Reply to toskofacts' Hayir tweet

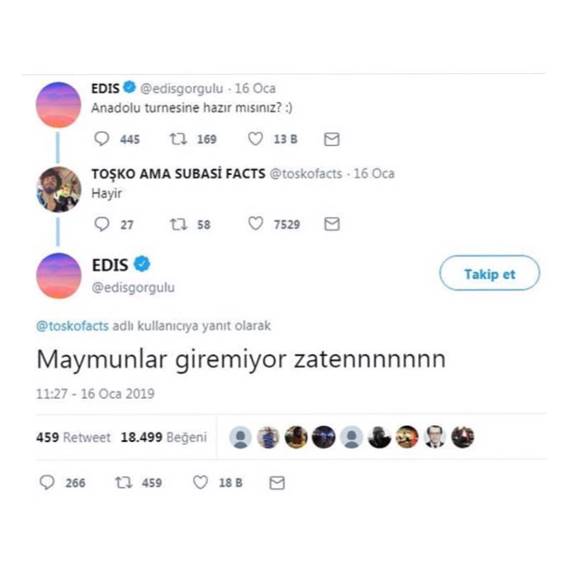click(102, 224)
